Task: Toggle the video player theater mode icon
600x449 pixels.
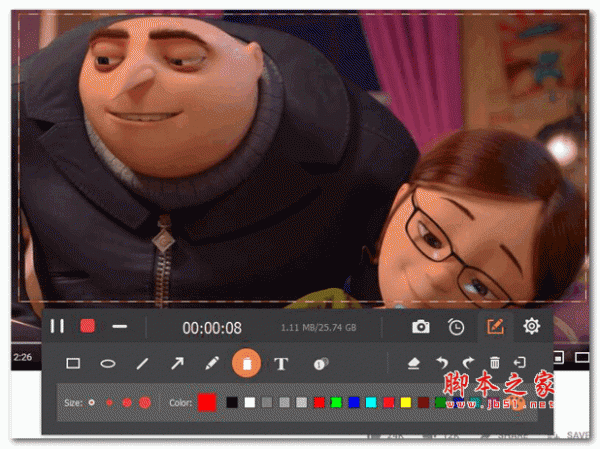Action: [582, 358]
